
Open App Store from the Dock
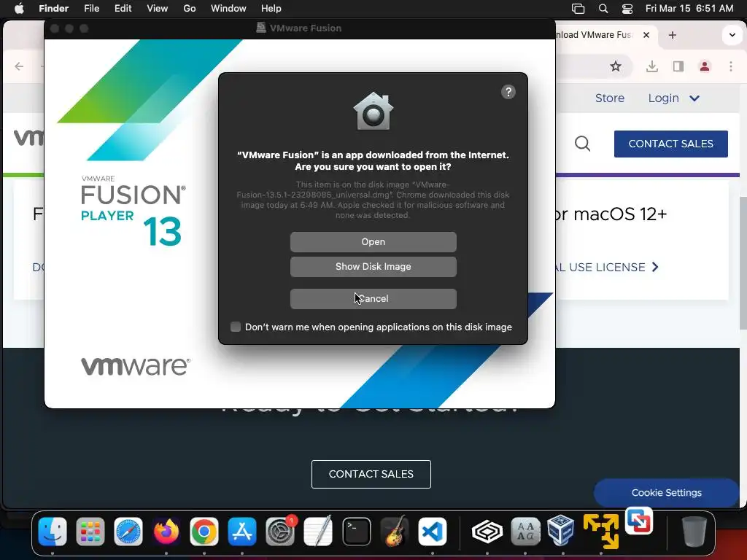tap(242, 532)
